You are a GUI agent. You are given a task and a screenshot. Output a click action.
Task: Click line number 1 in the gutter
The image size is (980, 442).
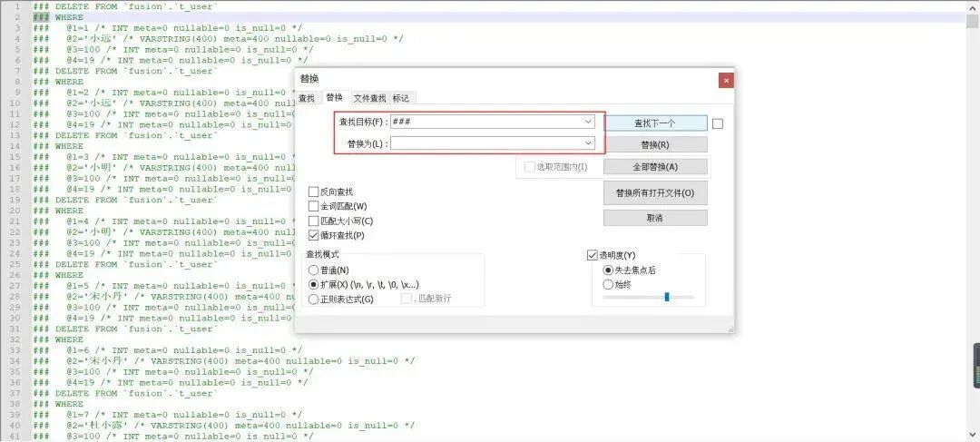click(17, 6)
